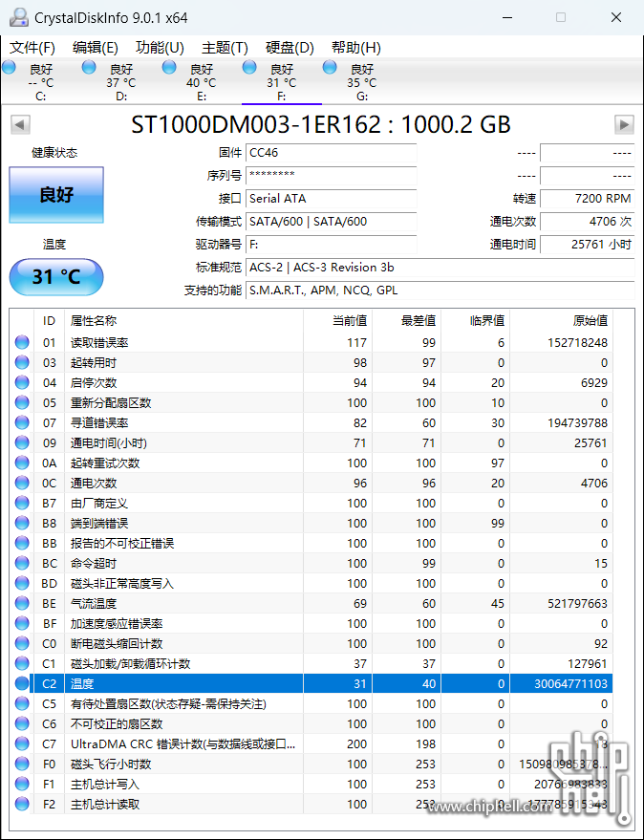This screenshot has width=644, height=840.
Task: Click the 当前值 column header
Action: click(x=338, y=321)
